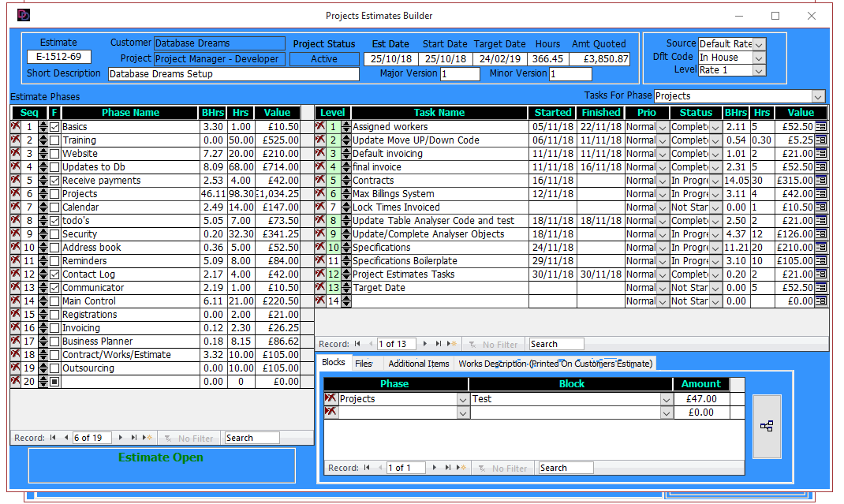Switch to the Files tab
This screenshot has width=844, height=504.
pos(363,364)
